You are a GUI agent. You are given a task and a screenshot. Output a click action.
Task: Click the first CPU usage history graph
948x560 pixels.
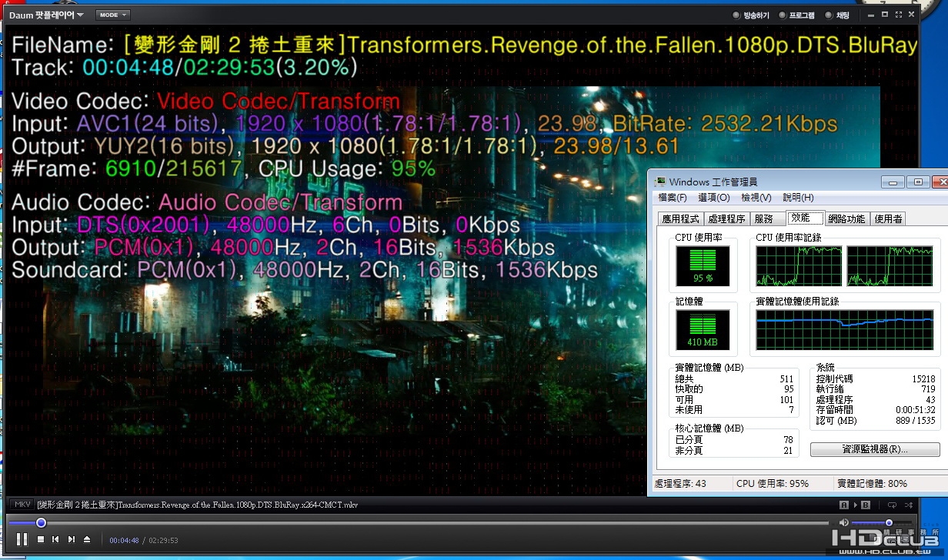click(x=798, y=266)
